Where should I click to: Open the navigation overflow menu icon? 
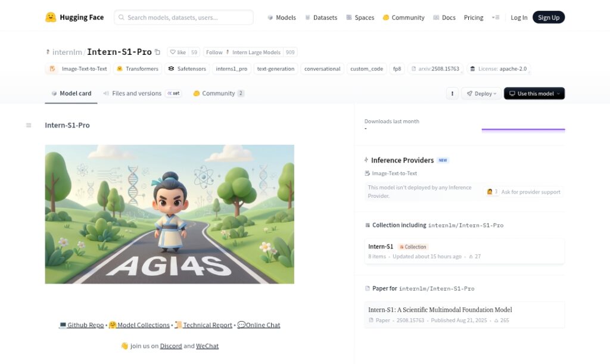coord(495,18)
